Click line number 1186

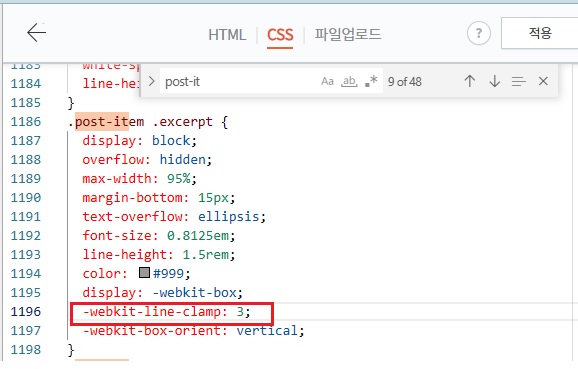pyautogui.click(x=25, y=122)
